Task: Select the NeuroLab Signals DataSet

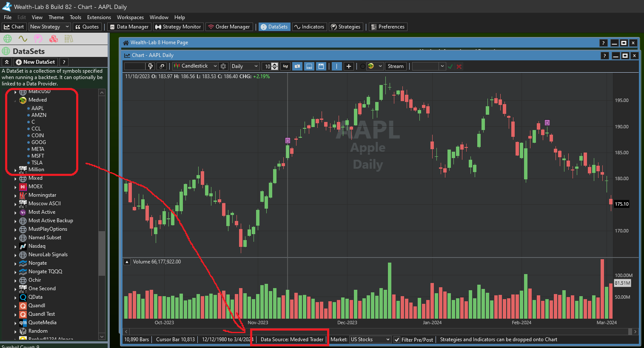Action: tap(48, 255)
